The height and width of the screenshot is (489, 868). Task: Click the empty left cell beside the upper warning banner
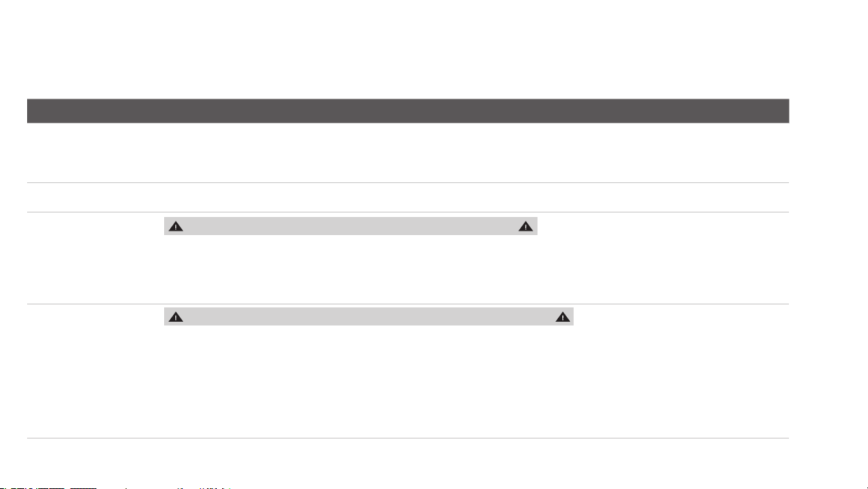[x=95, y=258]
